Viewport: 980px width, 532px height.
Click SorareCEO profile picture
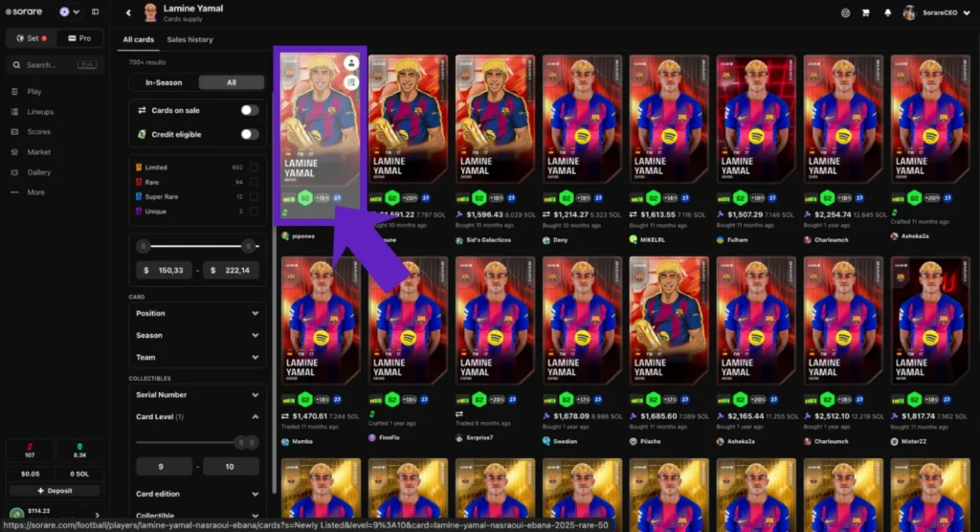tap(909, 12)
